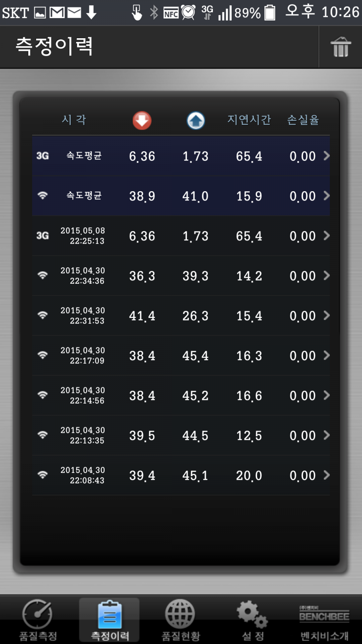Select the 측정이력 clipboard tab

pyautogui.click(x=109, y=620)
